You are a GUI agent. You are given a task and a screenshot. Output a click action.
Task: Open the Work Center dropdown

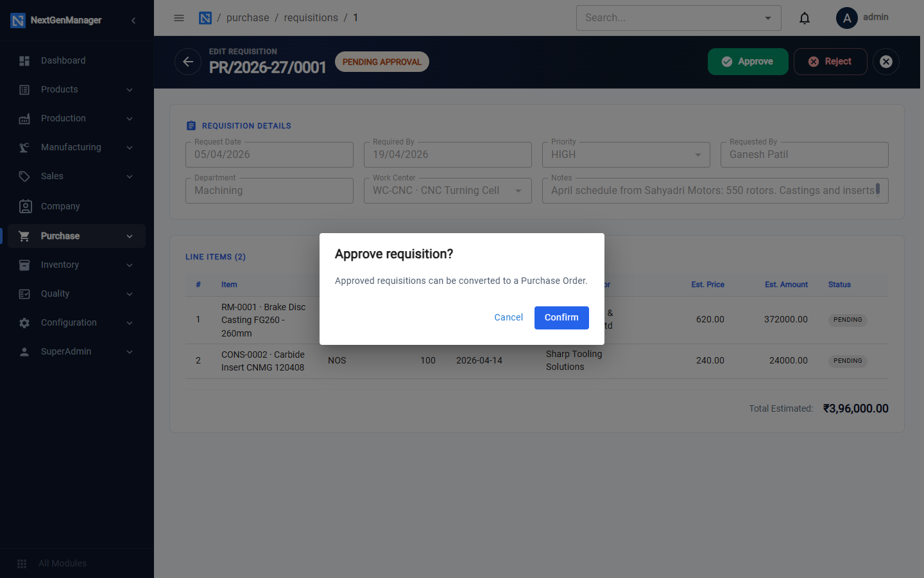[x=448, y=191]
